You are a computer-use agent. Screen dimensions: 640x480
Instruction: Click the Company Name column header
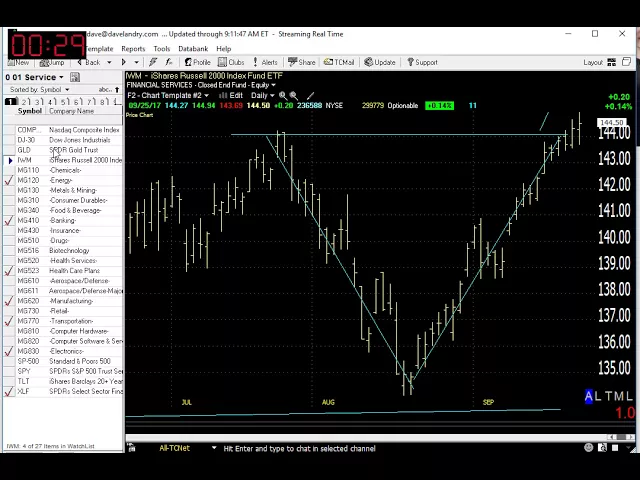pos(72,111)
